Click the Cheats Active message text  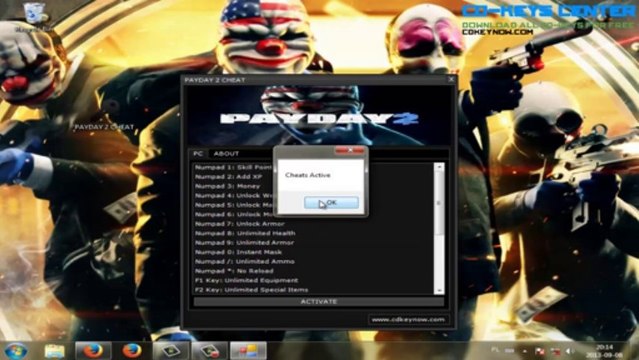tap(308, 175)
